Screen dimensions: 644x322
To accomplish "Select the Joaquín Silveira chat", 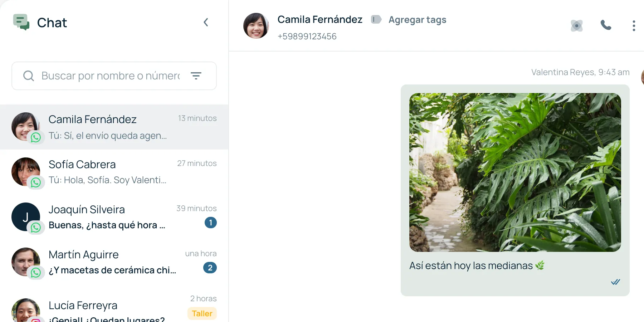I will pyautogui.click(x=114, y=217).
